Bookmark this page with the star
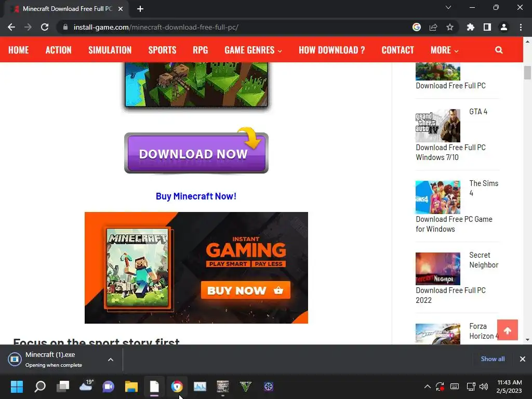Image resolution: width=532 pixels, height=399 pixels. point(450,27)
